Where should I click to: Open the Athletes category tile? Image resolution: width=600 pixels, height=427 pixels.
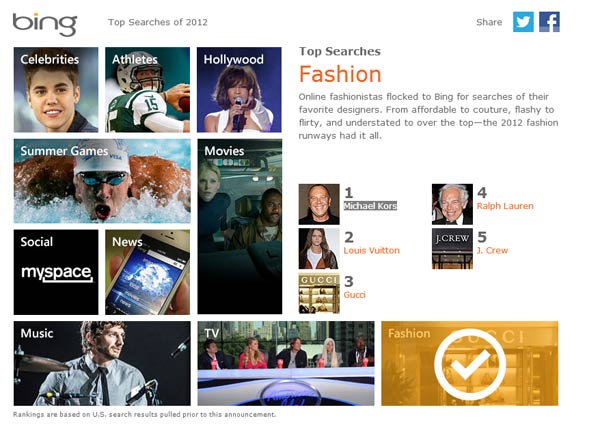tap(147, 90)
